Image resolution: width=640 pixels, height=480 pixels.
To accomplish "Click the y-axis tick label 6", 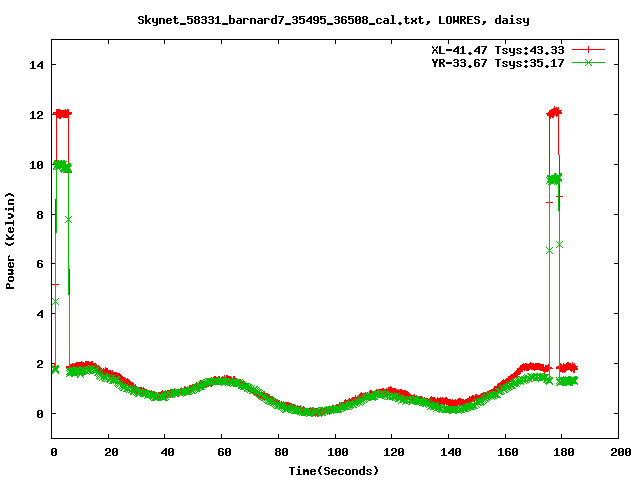I will (x=40, y=264).
